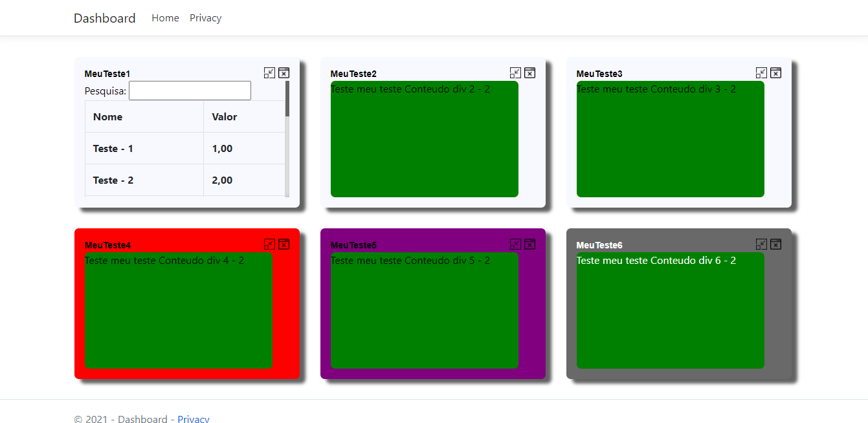Select the 'Teste - 1' table cell
The height and width of the screenshot is (423, 868).
pyautogui.click(x=144, y=148)
